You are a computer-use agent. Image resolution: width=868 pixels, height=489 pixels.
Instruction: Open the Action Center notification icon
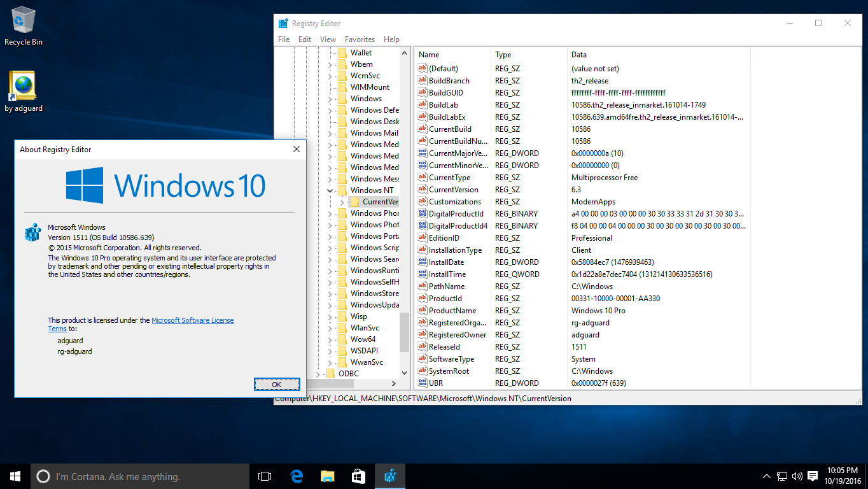tap(813, 476)
